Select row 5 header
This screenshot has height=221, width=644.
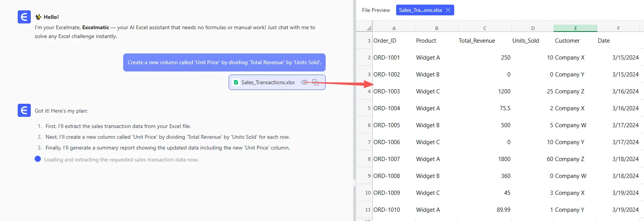coord(368,108)
